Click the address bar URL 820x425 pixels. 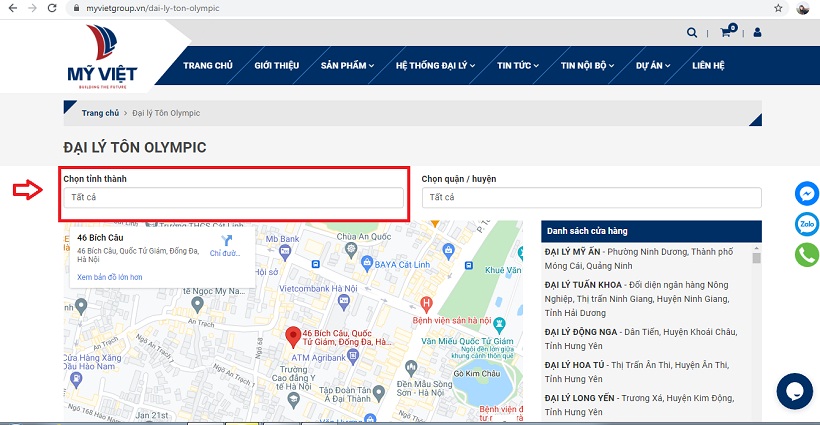point(153,8)
